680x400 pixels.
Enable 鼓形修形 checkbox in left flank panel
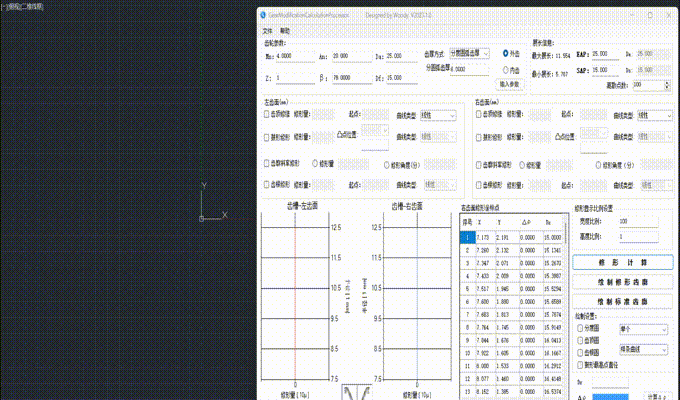(267, 137)
